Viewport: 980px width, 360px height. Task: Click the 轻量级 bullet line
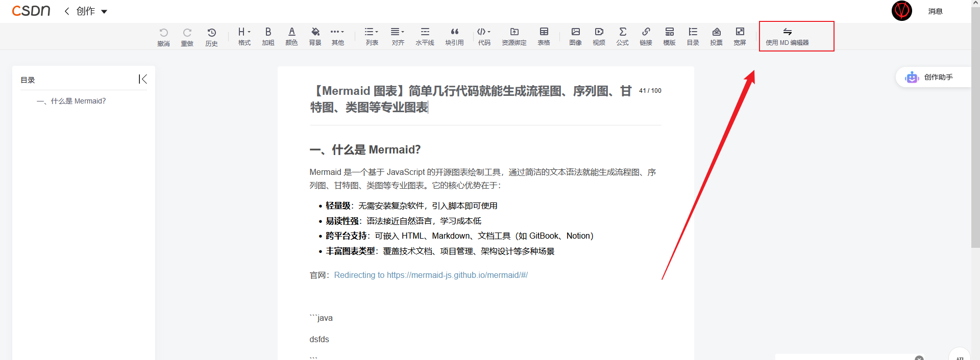tap(411, 205)
